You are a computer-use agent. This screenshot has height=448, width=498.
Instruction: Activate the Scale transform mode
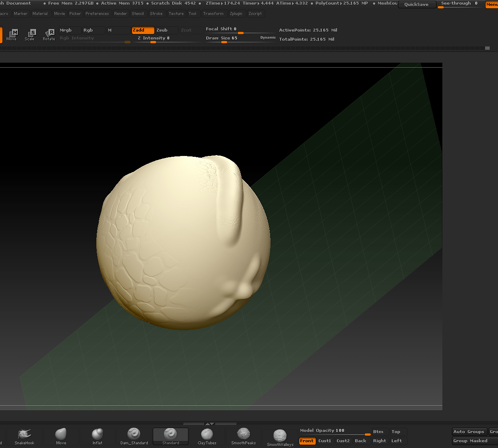click(29, 35)
